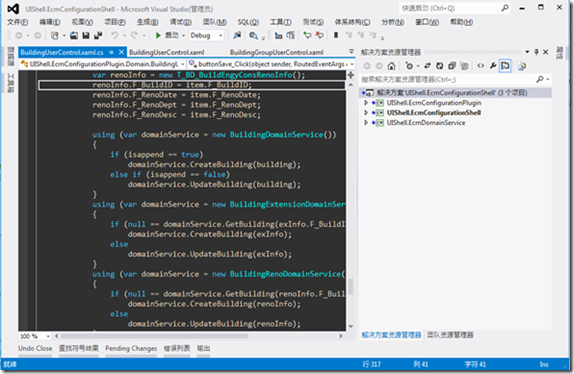Viewport: 574px width, 374px height.
Task: Open the 工具(T) menu
Action: click(281, 22)
